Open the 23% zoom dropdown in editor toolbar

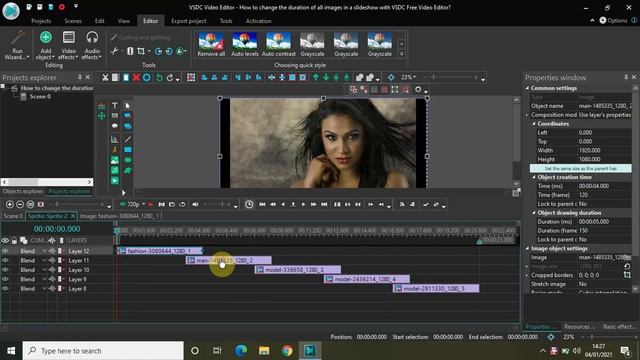pos(408,77)
